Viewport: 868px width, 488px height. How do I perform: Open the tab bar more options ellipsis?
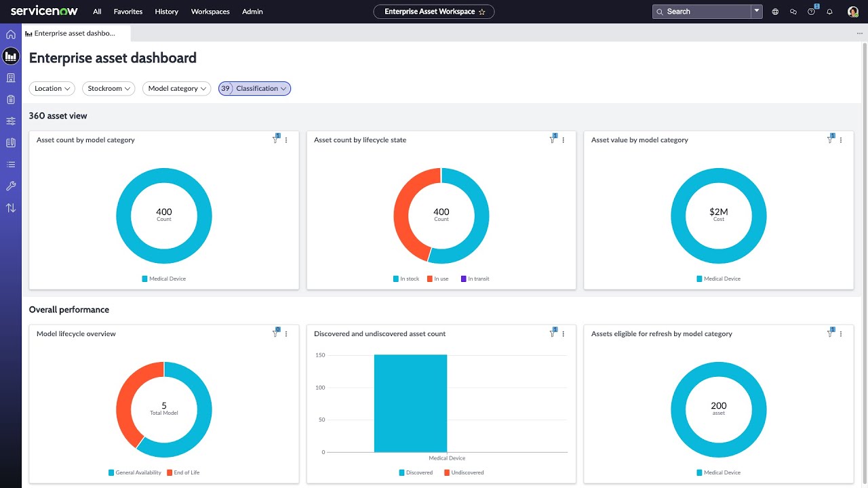[860, 33]
